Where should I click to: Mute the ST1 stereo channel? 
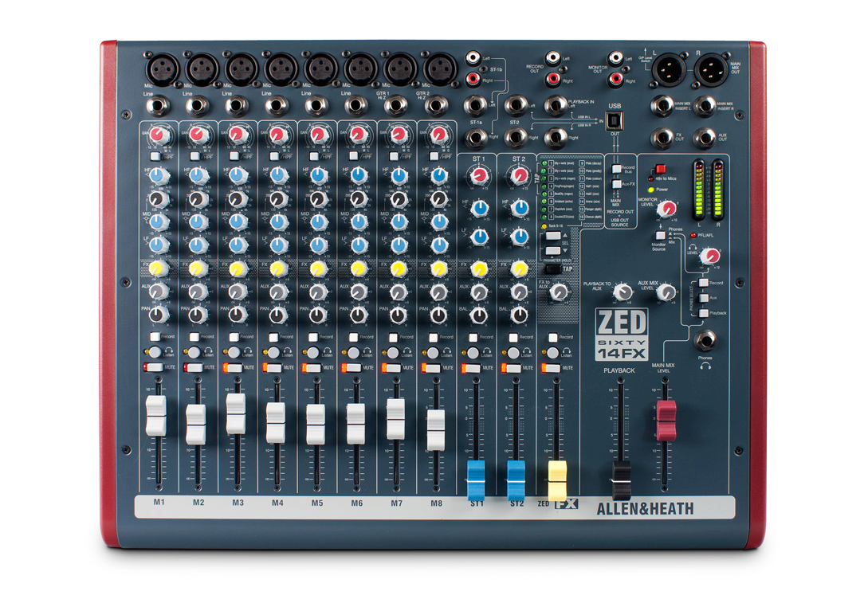click(x=472, y=368)
